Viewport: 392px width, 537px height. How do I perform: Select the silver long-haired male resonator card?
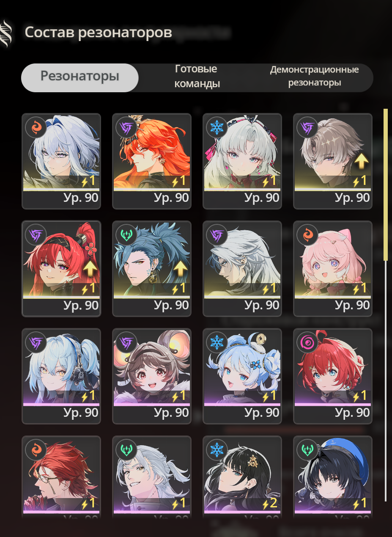(x=242, y=269)
